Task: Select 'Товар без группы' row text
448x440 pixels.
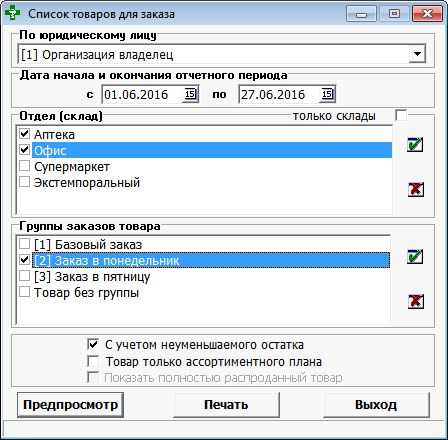Action: [86, 293]
